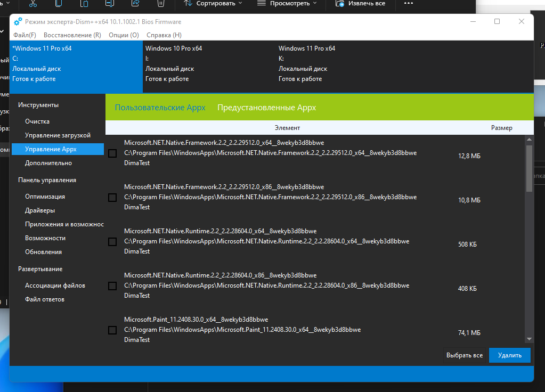
Task: Open the three-dots more options in Explorer
Action: (x=409, y=3)
